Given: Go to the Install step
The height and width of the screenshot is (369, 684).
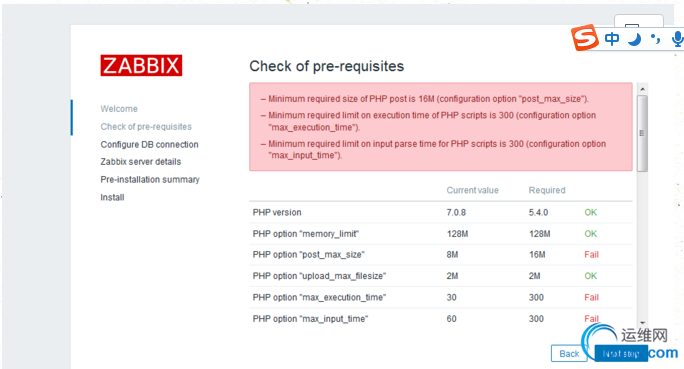Looking at the screenshot, I should coord(112,197).
